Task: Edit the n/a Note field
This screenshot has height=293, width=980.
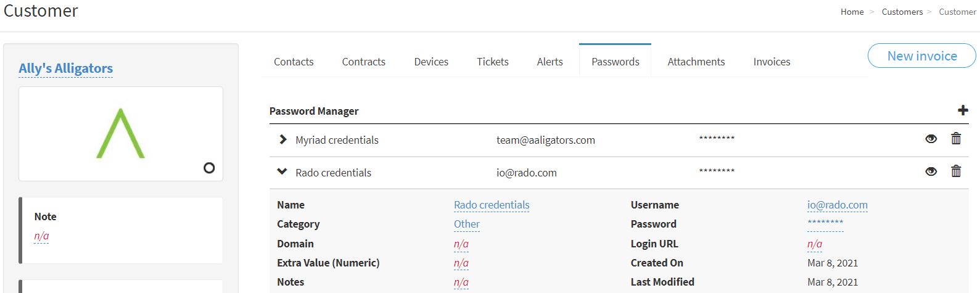Action: [41, 236]
